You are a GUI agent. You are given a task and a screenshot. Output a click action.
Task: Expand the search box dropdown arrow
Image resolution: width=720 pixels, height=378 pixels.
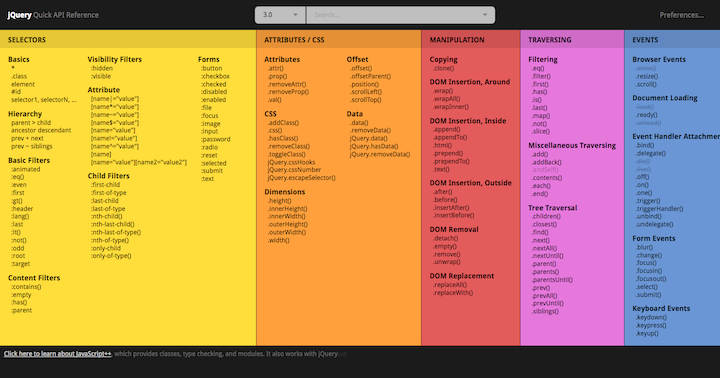click(484, 15)
